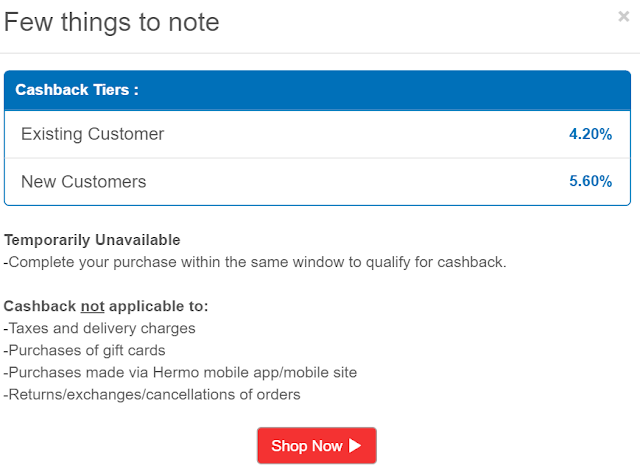This screenshot has width=640, height=471.
Task: Select the New Customers tier label
Action: (84, 182)
